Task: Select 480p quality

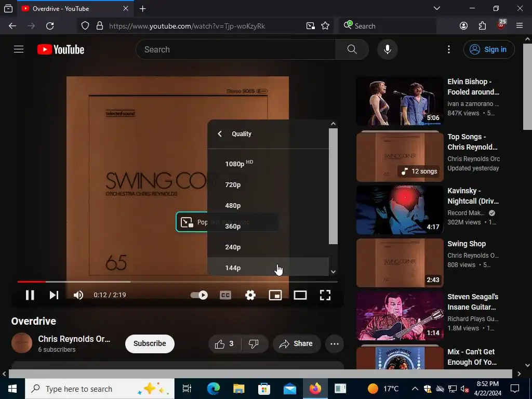Action: [x=268, y=205]
